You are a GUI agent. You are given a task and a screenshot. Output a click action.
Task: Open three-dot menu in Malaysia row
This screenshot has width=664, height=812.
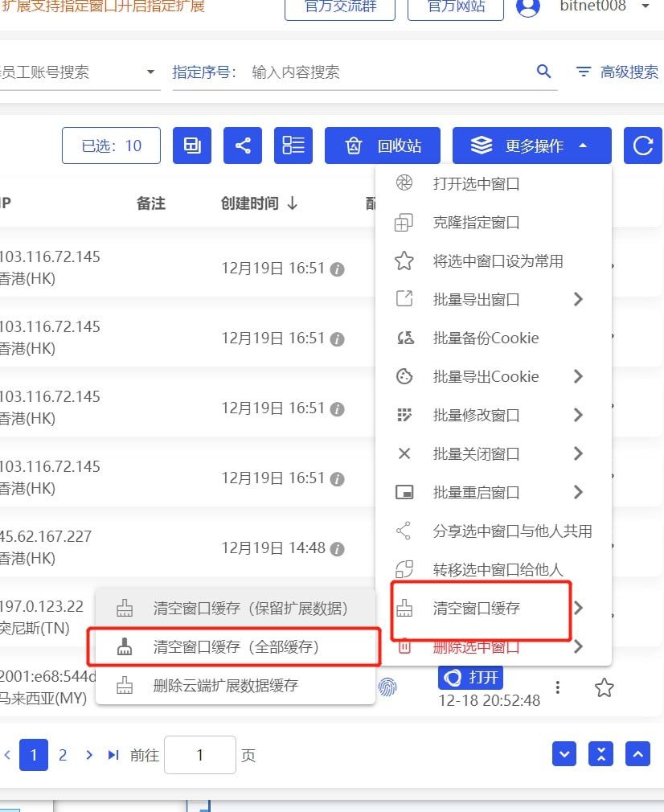pos(557,687)
